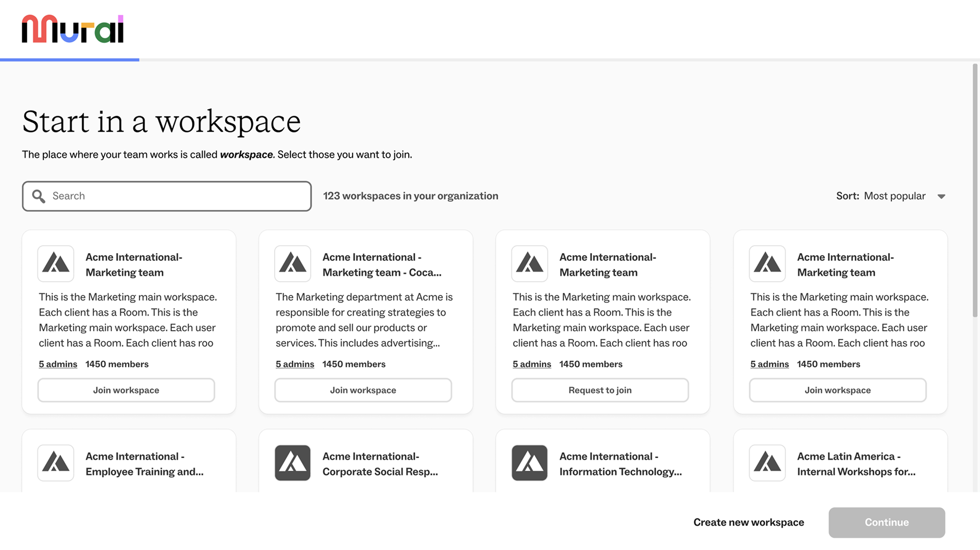The image size is (980, 550).
Task: Click the Information Technology workspace dark icon
Action: point(529,463)
